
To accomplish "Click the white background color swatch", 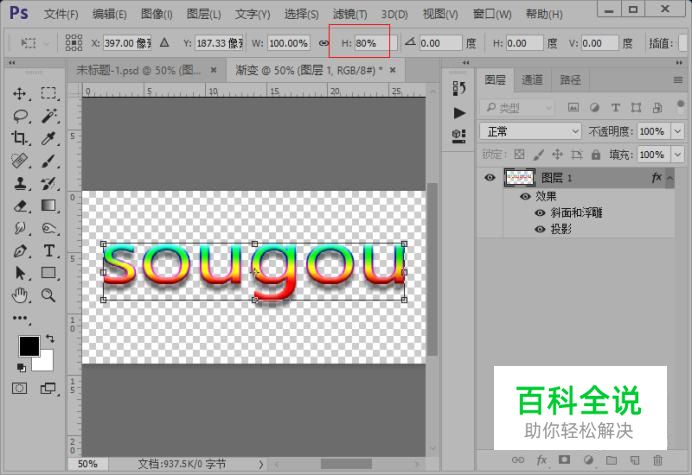I will (46, 362).
